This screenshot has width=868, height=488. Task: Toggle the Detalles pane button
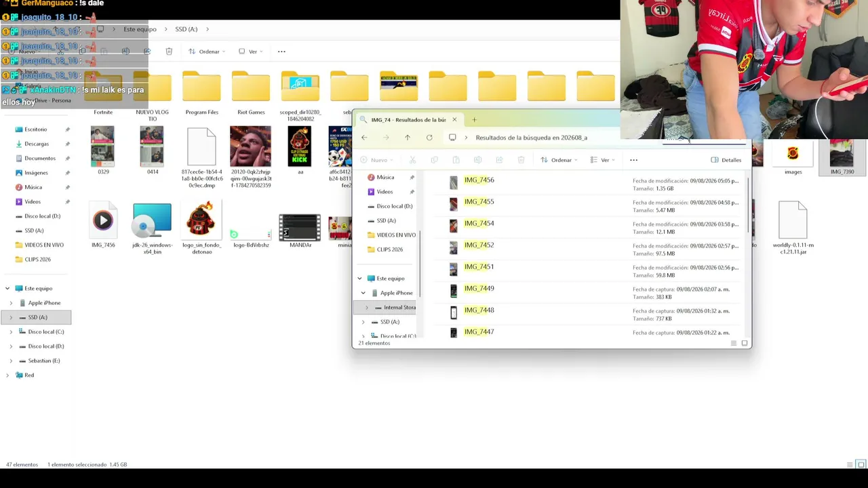(x=726, y=160)
